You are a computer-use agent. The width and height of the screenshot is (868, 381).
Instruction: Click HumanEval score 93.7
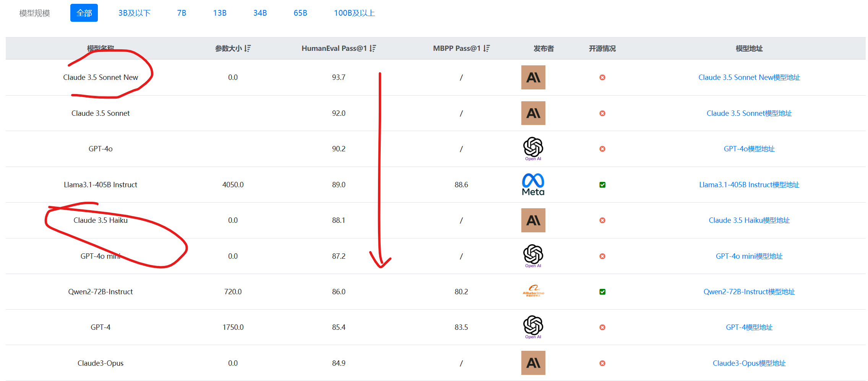coord(339,77)
